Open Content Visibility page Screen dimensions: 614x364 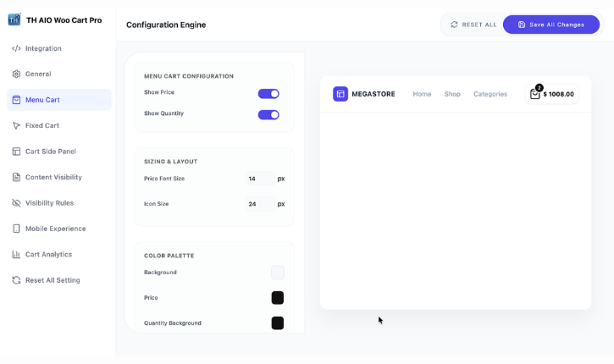[x=59, y=177]
